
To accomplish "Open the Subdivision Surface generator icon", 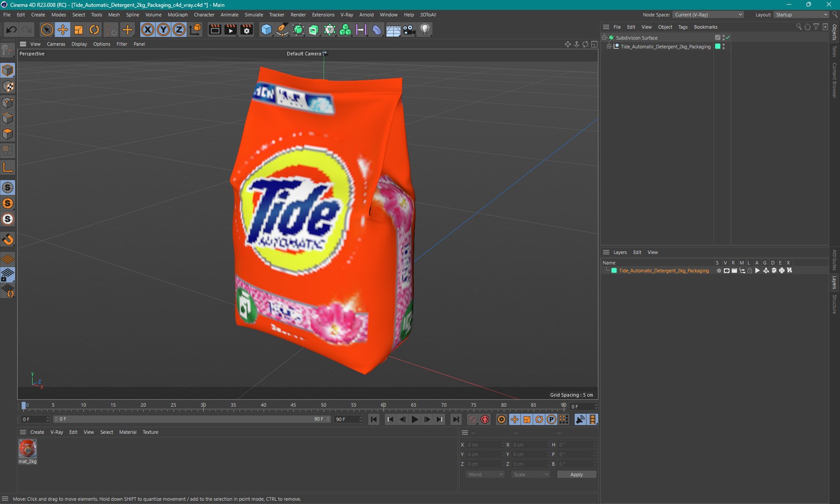I will point(298,30).
